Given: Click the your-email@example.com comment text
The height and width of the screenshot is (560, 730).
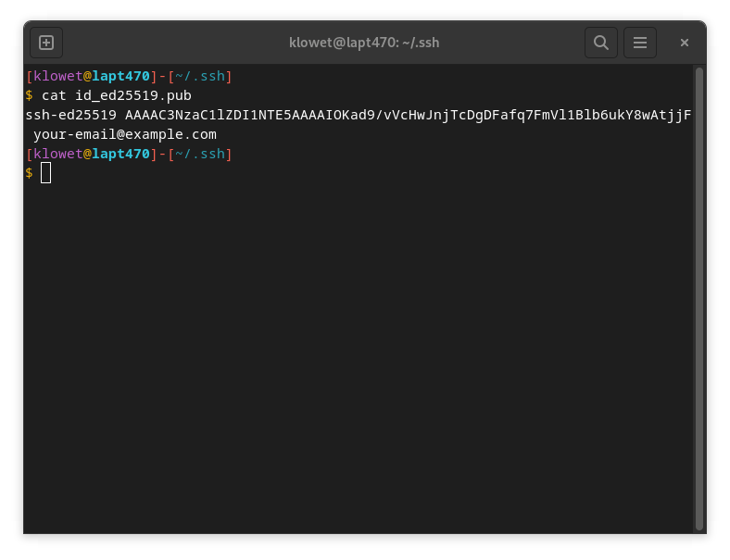Looking at the screenshot, I should click(x=124, y=134).
